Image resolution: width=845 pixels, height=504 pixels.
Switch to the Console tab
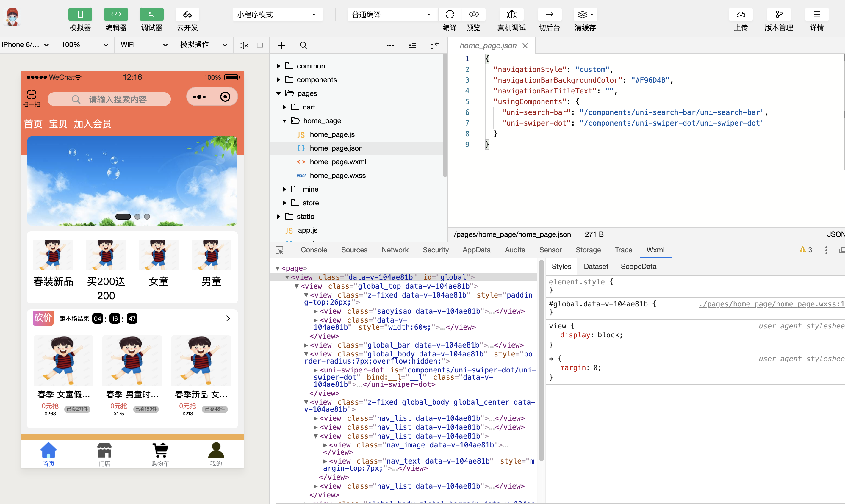314,250
